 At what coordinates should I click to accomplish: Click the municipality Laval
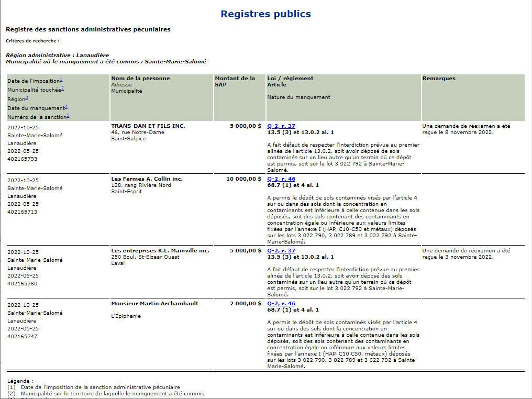point(118,263)
